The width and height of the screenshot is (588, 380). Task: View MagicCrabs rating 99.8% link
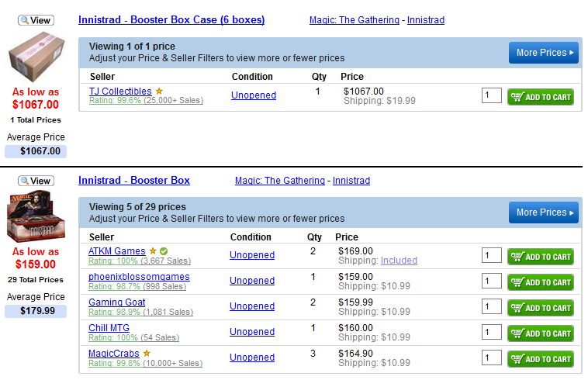point(146,363)
